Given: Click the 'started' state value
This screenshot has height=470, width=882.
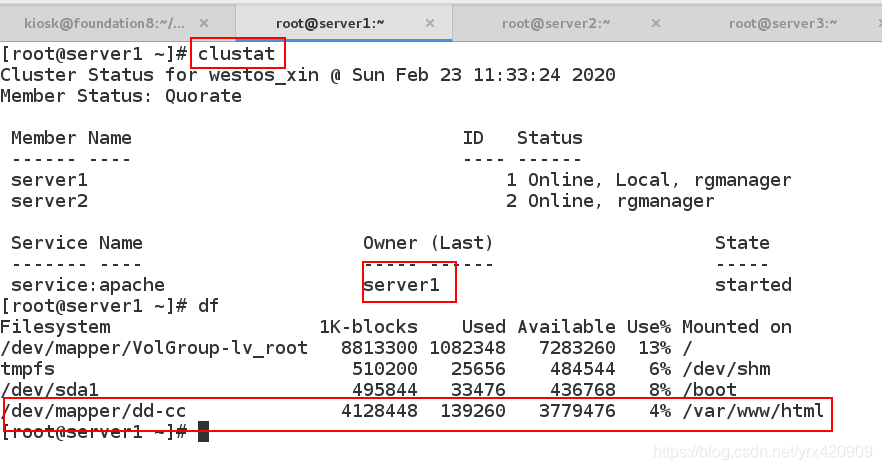Looking at the screenshot, I should 753,285.
